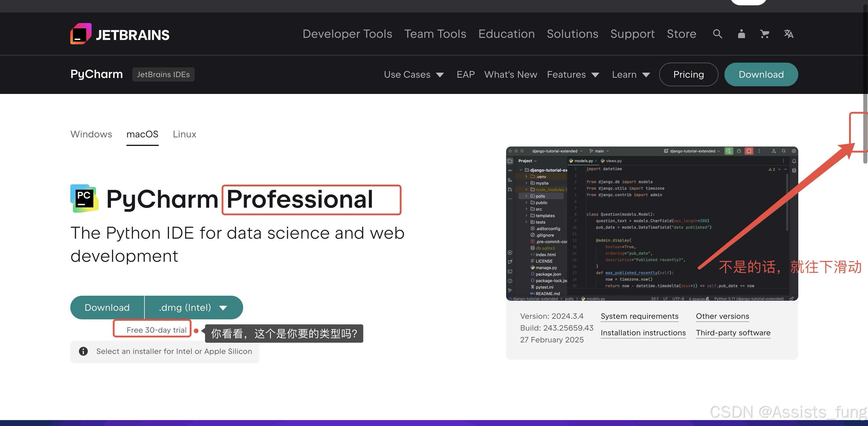Open Other versions link
Image resolution: width=868 pixels, height=426 pixels.
[722, 316]
